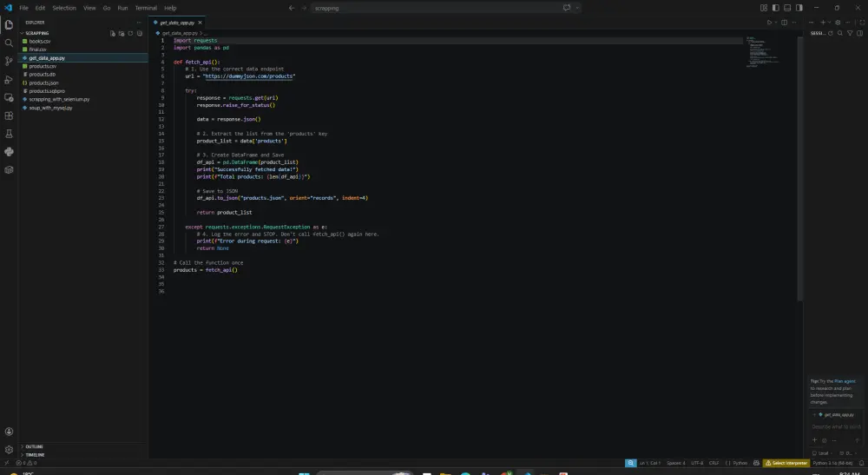Open chat settings gear icon
Screen dimensions: 868x475
pyautogui.click(x=838, y=23)
